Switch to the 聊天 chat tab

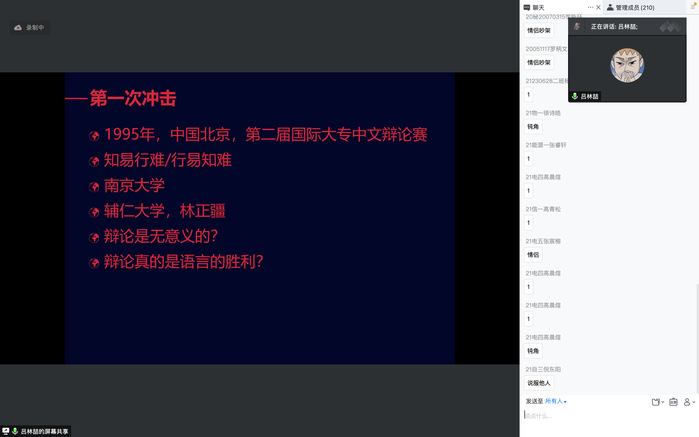[534, 7]
